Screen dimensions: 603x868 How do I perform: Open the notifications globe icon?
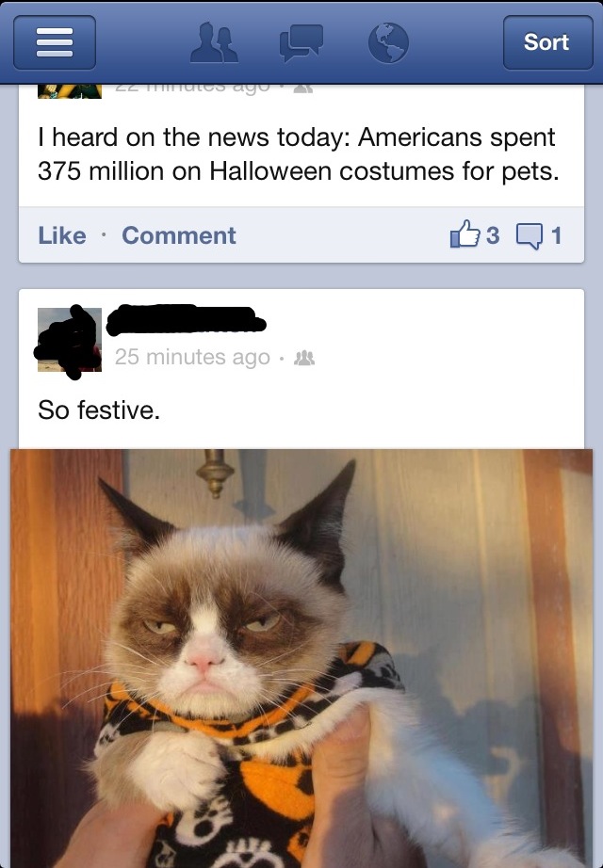(x=388, y=42)
